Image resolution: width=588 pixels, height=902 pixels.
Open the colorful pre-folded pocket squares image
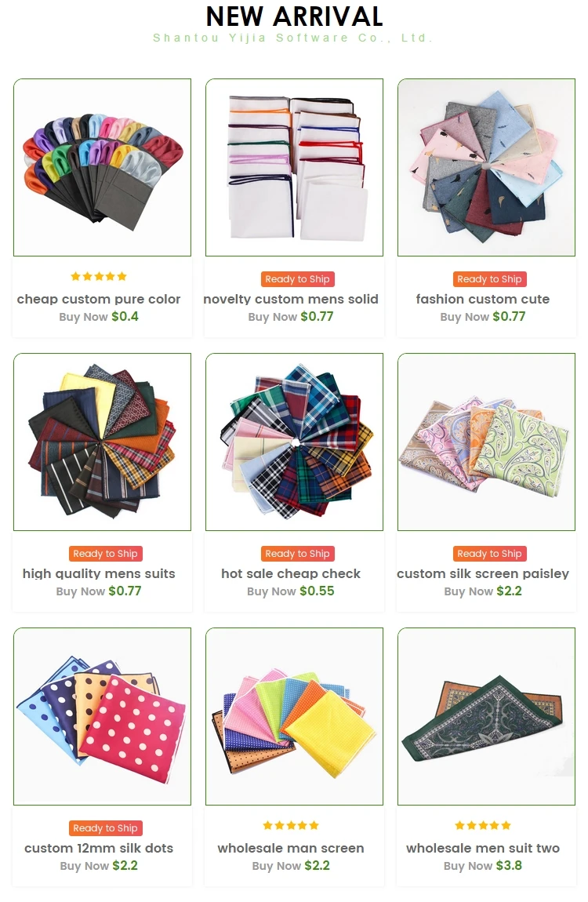(x=102, y=167)
